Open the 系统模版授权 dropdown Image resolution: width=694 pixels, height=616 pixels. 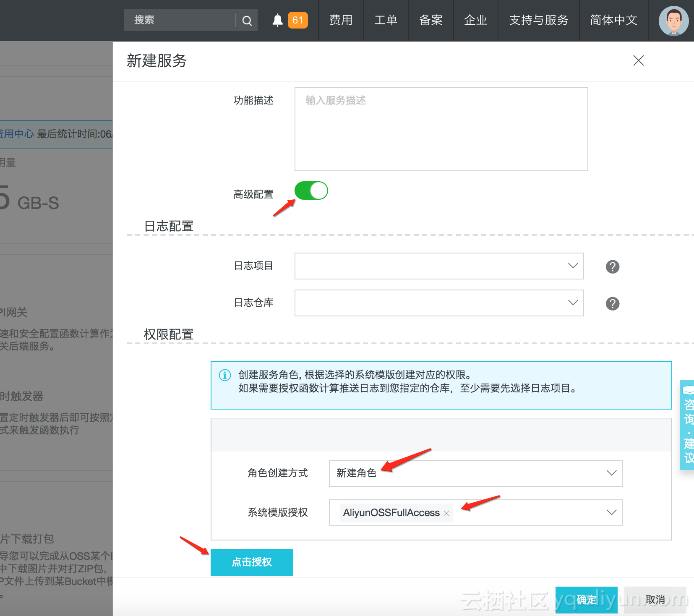click(475, 513)
